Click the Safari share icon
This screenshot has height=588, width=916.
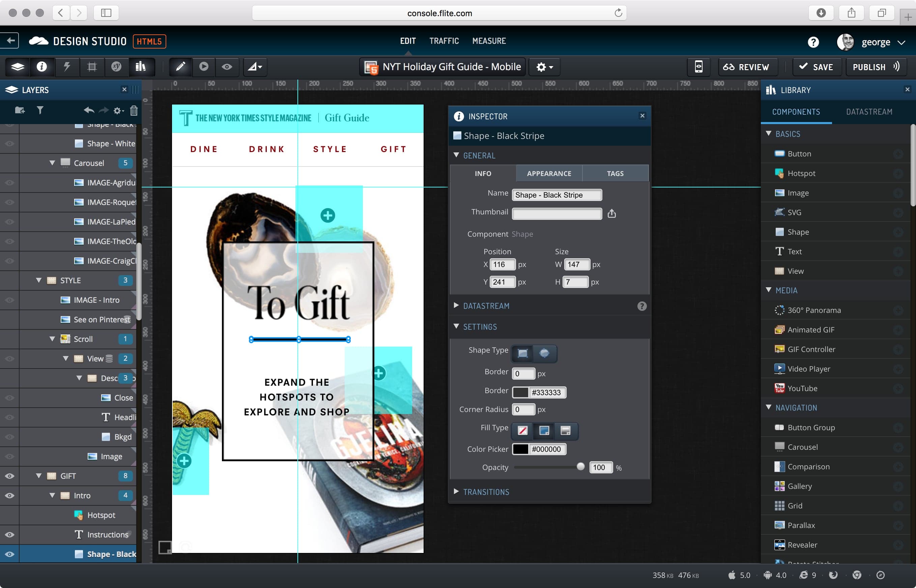pos(851,13)
